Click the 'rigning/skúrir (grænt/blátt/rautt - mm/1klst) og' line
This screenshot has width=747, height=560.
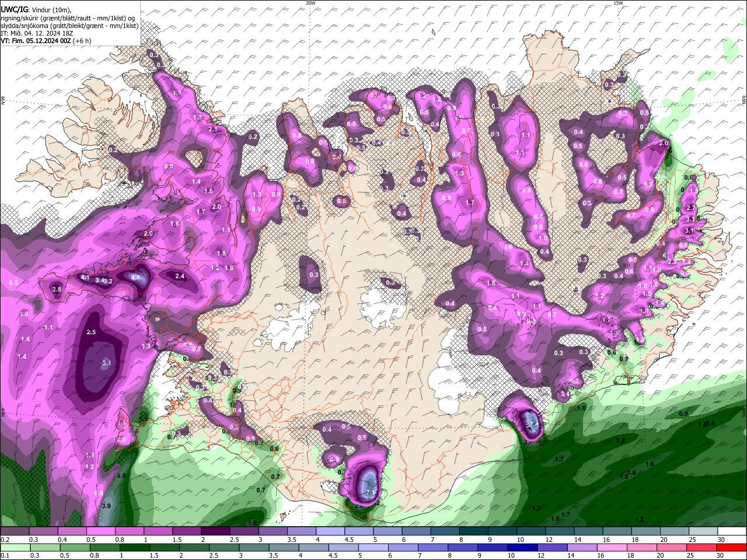point(68,18)
